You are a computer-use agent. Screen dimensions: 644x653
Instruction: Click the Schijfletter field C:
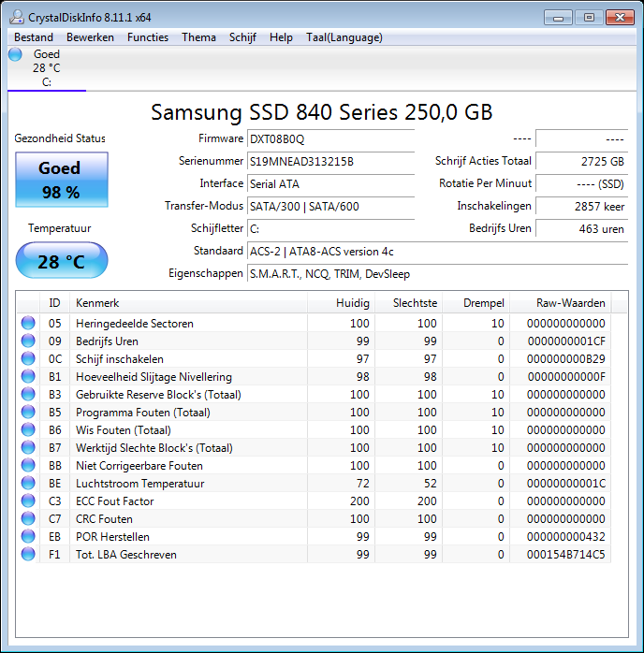(330, 229)
